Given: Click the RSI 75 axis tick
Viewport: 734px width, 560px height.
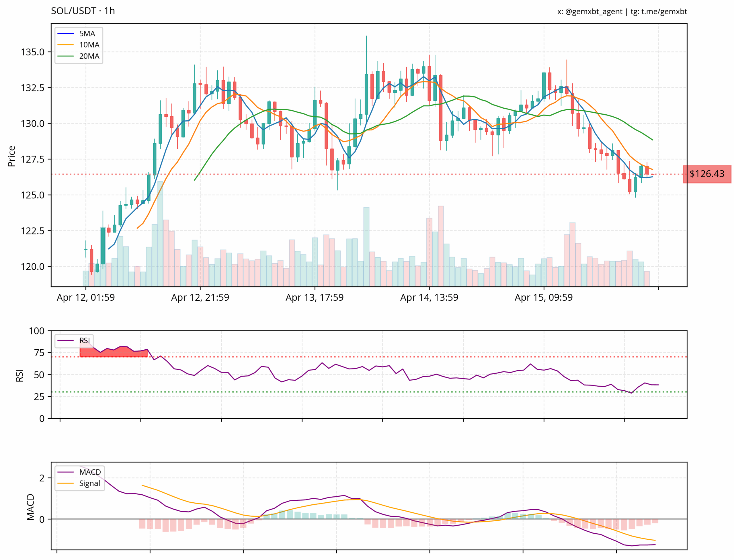Looking at the screenshot, I should click(x=39, y=353).
